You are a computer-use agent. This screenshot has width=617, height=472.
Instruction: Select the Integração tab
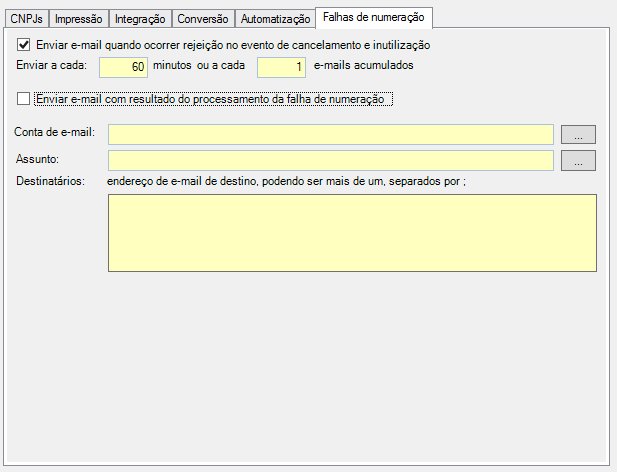[x=140, y=19]
